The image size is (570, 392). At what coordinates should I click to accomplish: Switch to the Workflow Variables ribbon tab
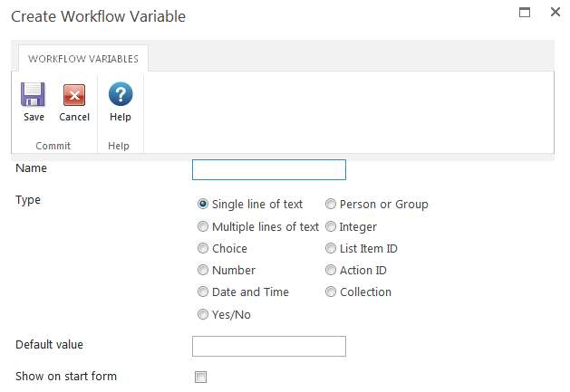click(83, 59)
